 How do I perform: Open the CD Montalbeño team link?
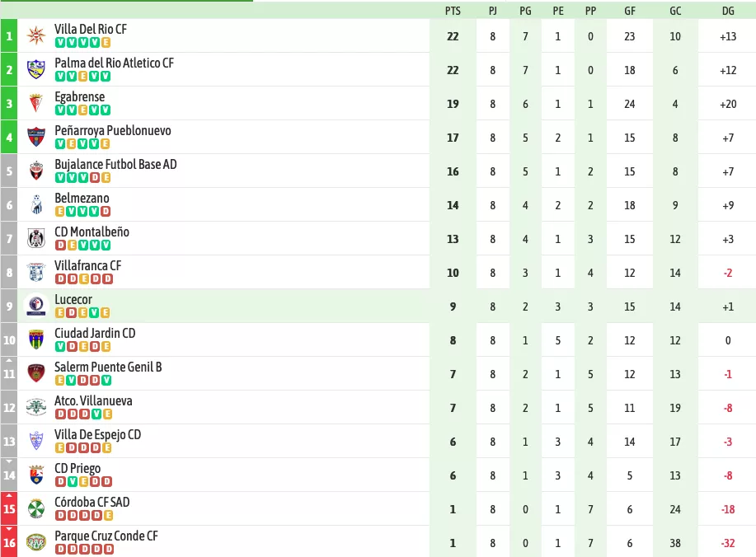(92, 232)
